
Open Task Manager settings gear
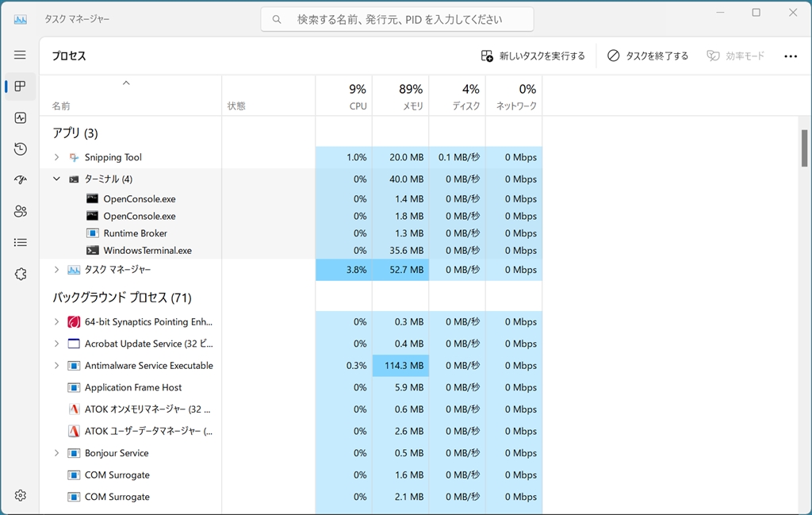(20, 495)
